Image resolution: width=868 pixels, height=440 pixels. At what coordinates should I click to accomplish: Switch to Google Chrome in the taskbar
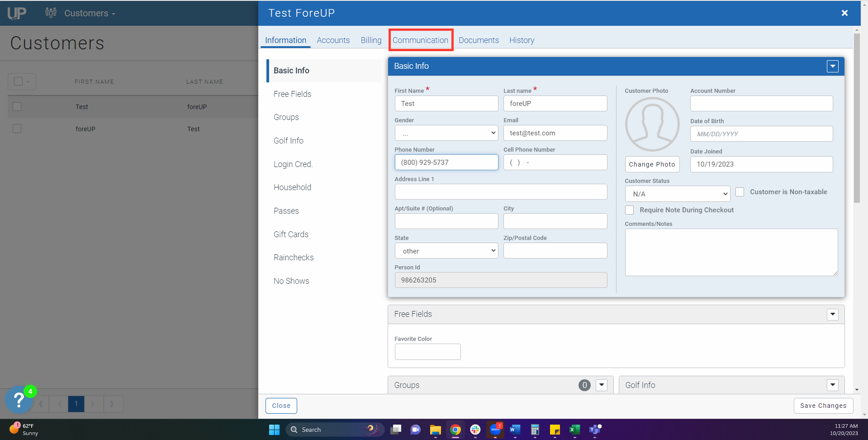click(x=455, y=430)
